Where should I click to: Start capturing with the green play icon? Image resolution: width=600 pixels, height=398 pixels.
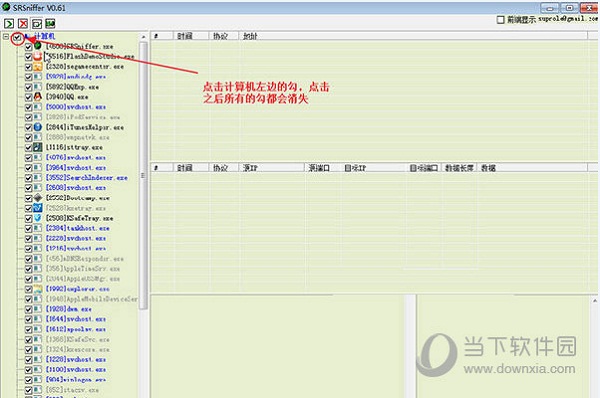[9, 24]
